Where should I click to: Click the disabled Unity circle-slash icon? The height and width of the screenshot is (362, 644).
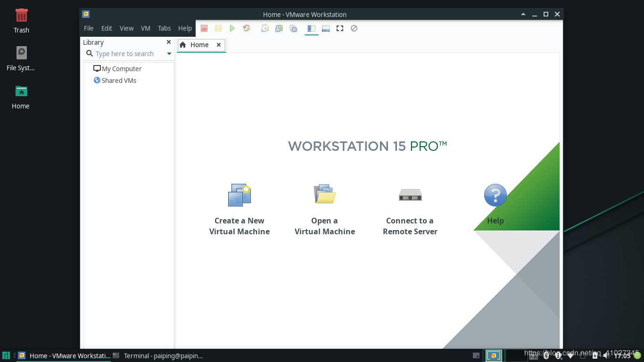point(354,28)
